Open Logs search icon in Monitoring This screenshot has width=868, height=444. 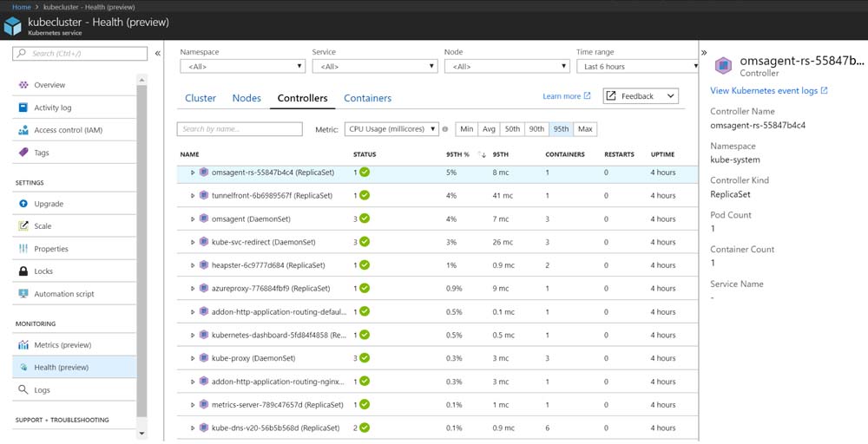click(x=23, y=390)
